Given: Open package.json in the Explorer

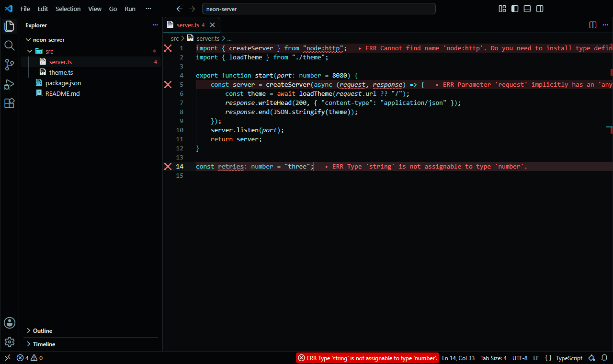Looking at the screenshot, I should pos(91,83).
